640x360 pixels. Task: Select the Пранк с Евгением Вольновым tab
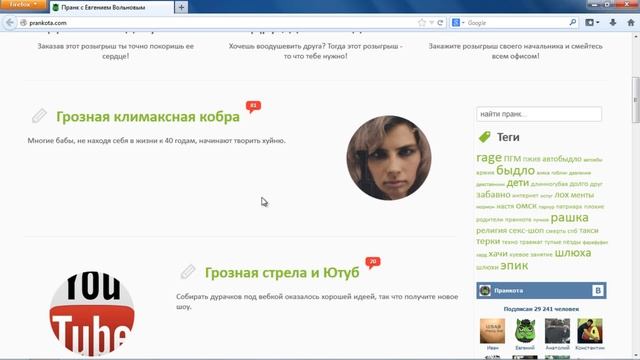[111, 7]
